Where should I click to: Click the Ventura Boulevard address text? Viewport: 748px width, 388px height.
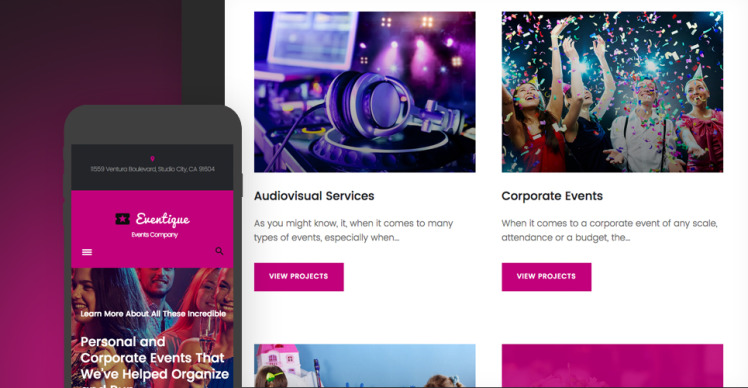click(x=153, y=169)
